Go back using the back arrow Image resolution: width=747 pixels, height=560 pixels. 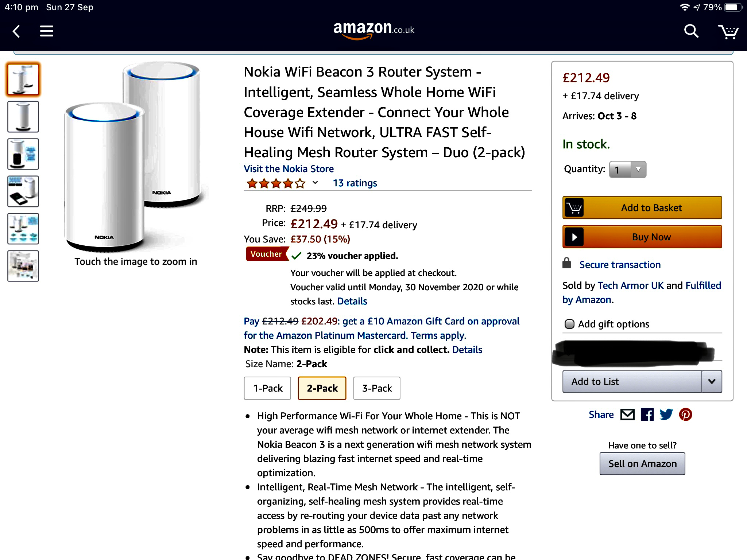click(16, 31)
